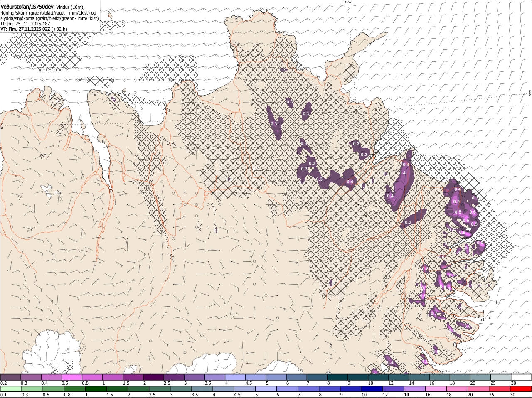This screenshot has width=532, height=398.
Task: Click the '0.2' label in the snow legend
Action: [3, 383]
